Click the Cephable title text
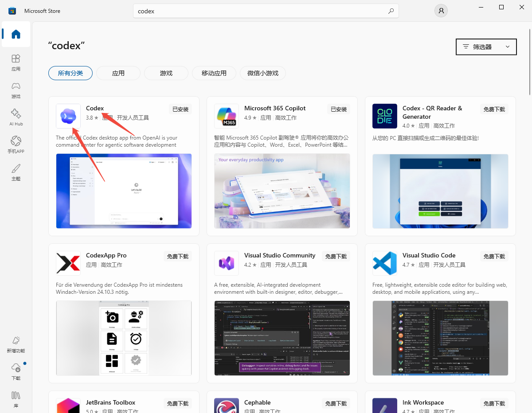This screenshot has height=413, width=532. click(x=258, y=402)
